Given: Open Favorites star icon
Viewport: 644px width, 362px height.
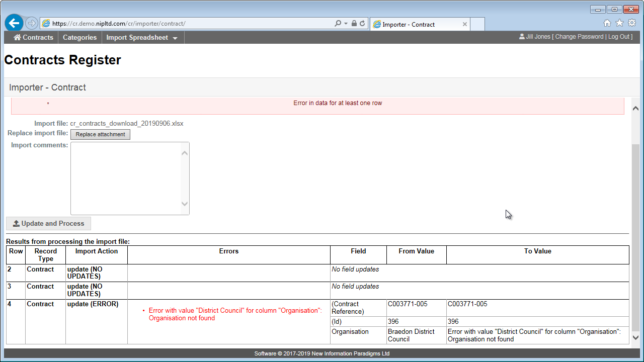Looking at the screenshot, I should (x=619, y=23).
